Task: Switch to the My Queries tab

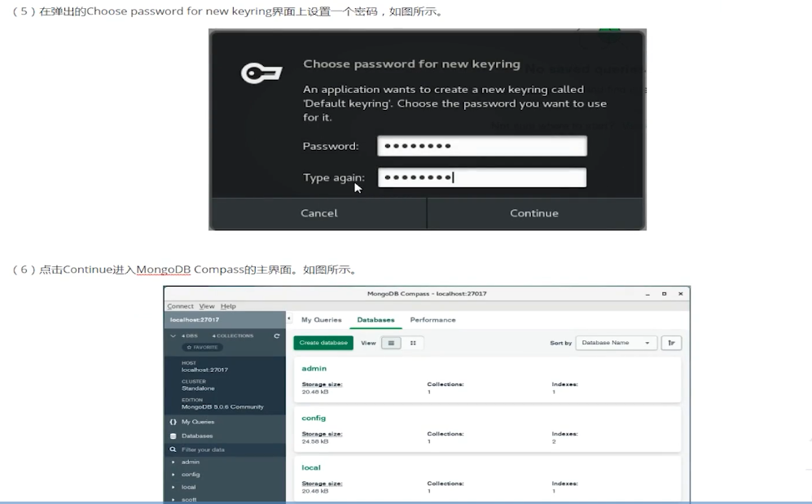Action: click(x=322, y=320)
